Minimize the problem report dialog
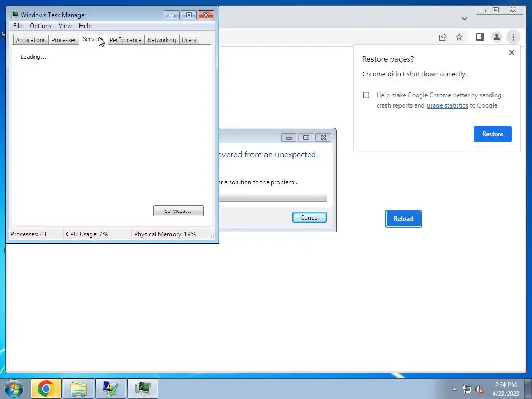 [x=289, y=137]
